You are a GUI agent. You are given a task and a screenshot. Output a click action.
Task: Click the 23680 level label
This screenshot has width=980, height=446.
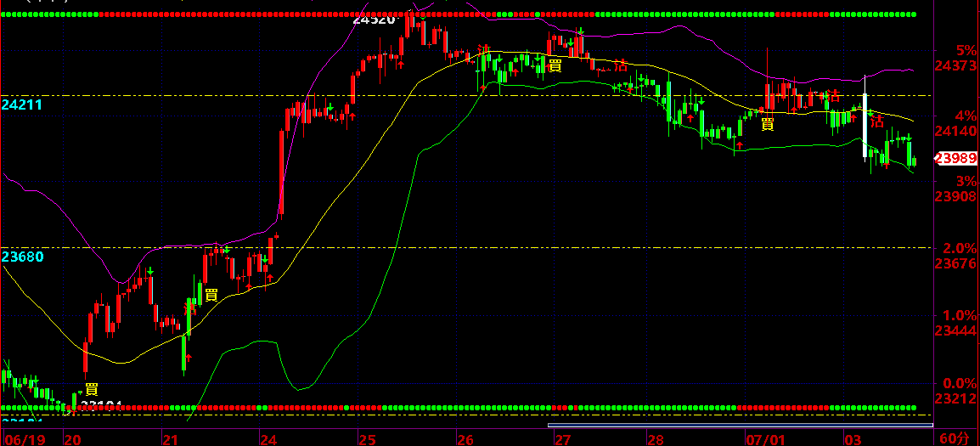point(22,257)
